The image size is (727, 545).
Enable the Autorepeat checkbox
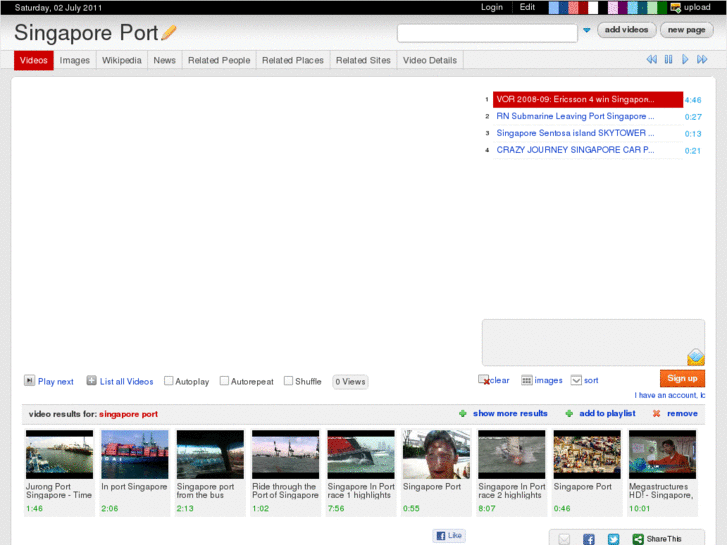224,381
